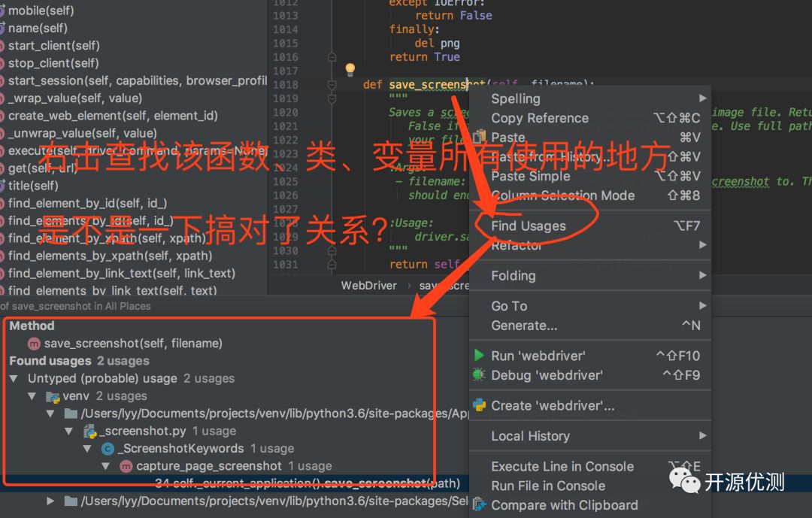This screenshot has height=518, width=812.
Task: Choose Compare with Clipboard
Action: pos(590,505)
